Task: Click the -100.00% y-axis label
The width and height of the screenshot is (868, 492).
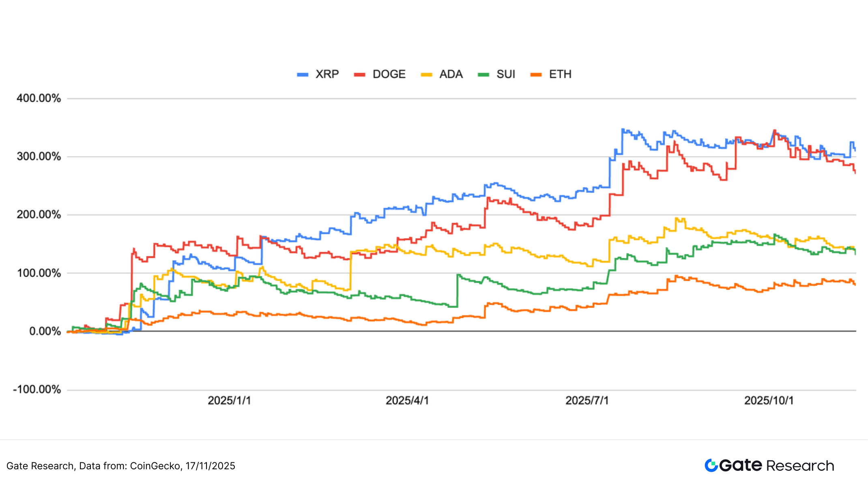Action: pyautogui.click(x=37, y=390)
